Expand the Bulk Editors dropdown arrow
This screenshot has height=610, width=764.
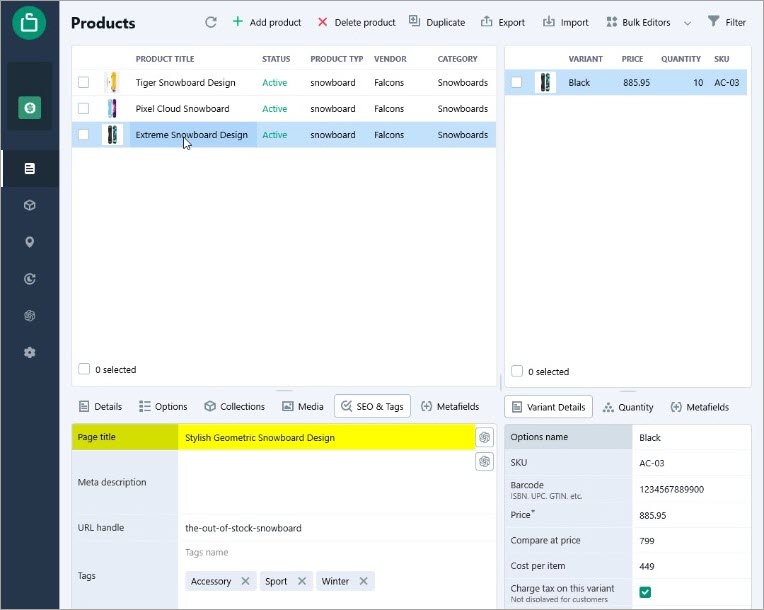coord(687,23)
